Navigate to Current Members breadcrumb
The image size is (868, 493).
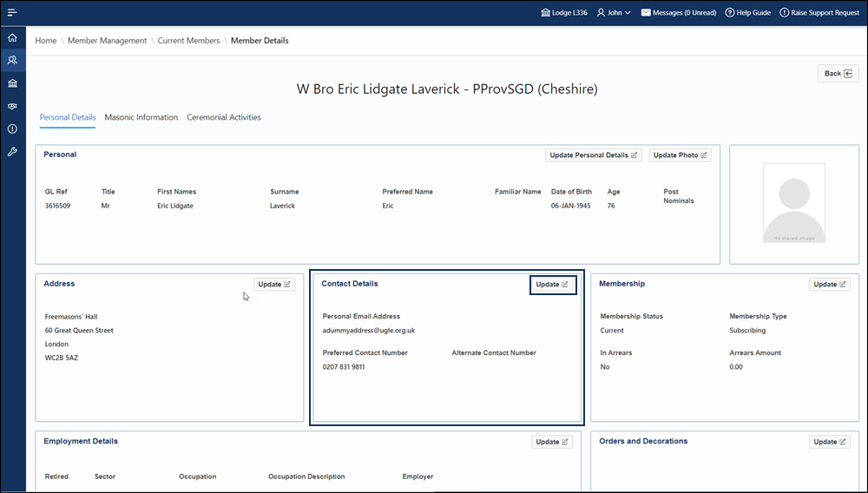point(188,41)
